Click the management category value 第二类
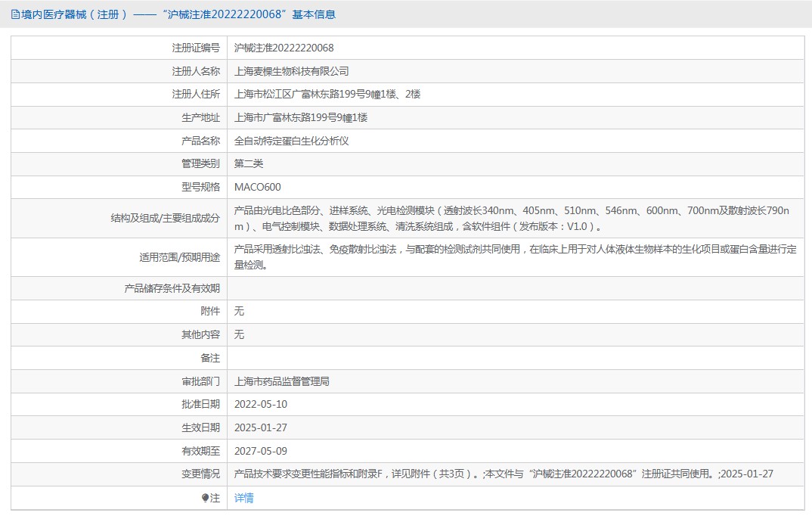 click(249, 163)
